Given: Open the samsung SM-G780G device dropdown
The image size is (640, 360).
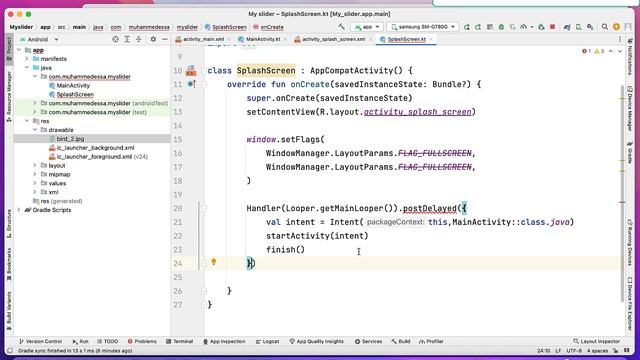Looking at the screenshot, I should coord(422,27).
